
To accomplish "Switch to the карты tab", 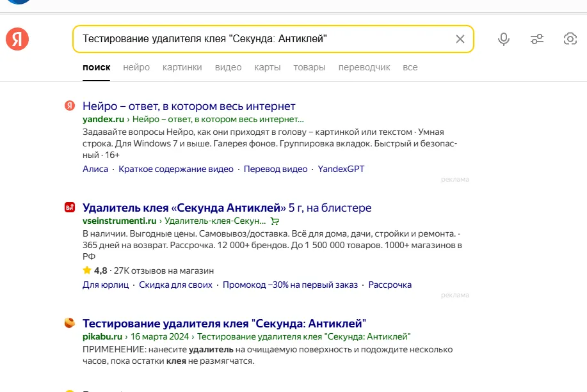I will [x=268, y=68].
